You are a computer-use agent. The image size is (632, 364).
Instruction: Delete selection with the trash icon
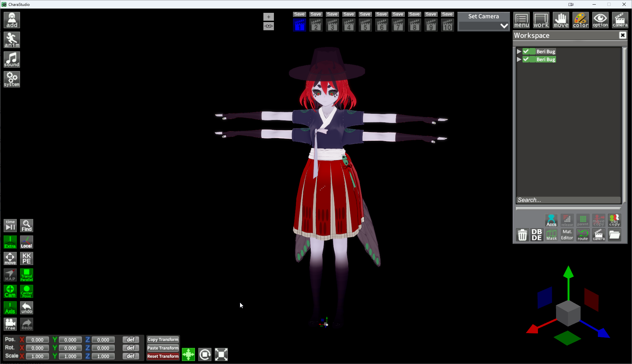tap(523, 235)
